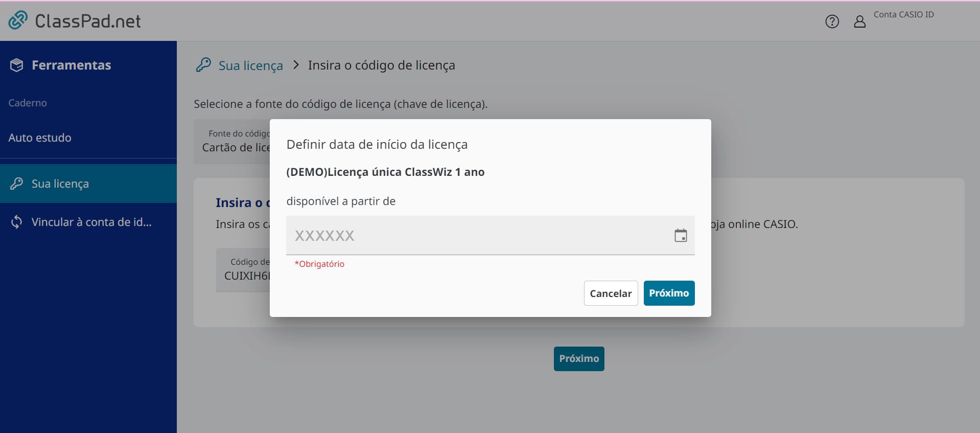
Task: Click the Conta CASIO ID label
Action: (903, 14)
